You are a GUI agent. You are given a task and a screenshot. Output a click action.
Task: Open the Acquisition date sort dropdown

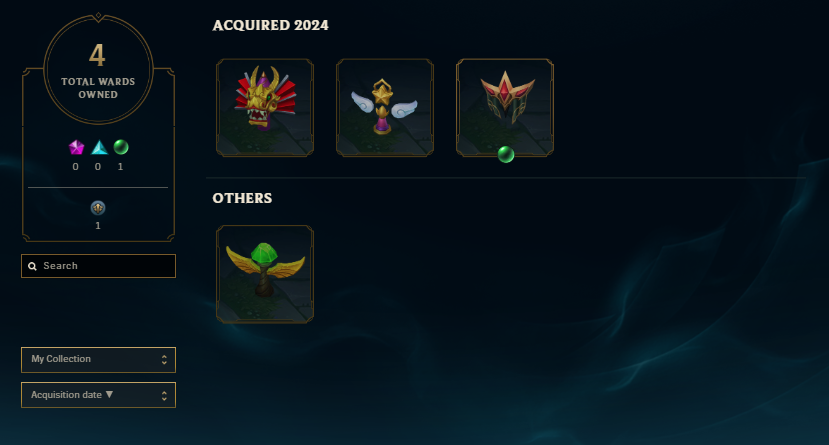click(98, 395)
